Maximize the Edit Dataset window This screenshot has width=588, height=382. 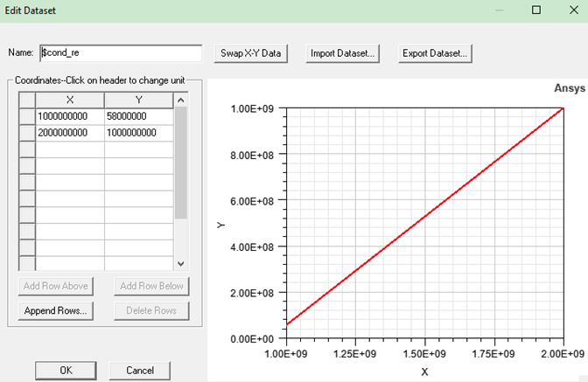tap(536, 10)
